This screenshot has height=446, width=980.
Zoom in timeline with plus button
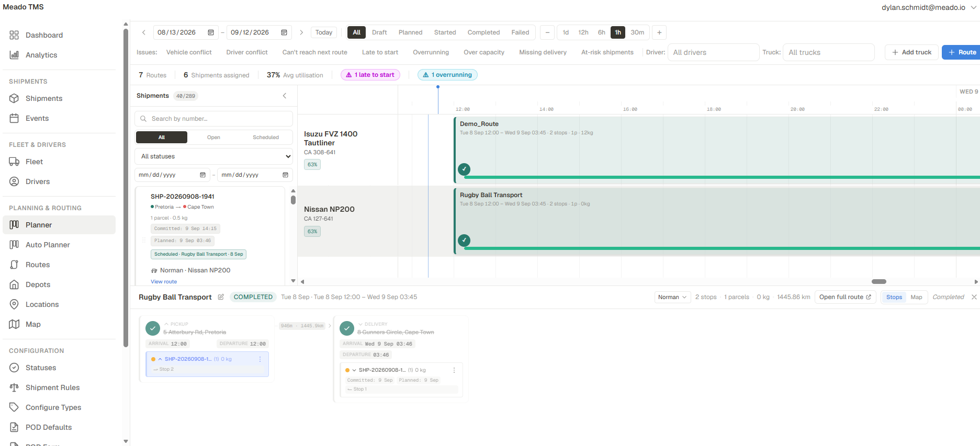pyautogui.click(x=659, y=32)
